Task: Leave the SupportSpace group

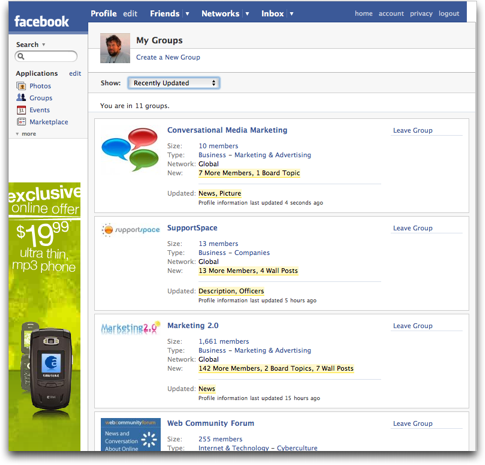Action: pos(413,228)
